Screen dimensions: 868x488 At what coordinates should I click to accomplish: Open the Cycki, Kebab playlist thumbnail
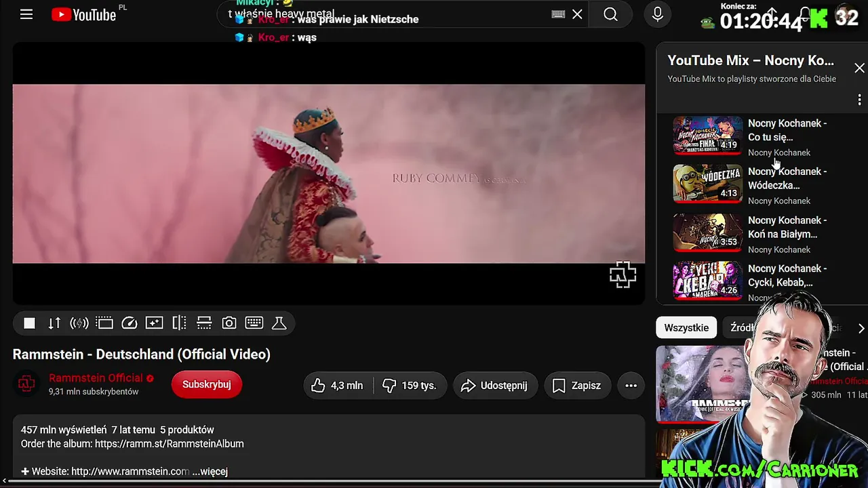707,281
